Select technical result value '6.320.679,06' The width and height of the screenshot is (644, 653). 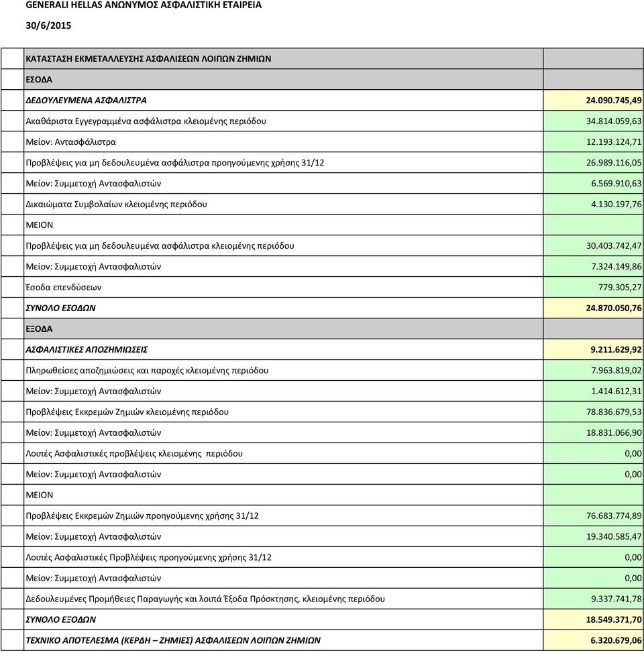pos(616,640)
